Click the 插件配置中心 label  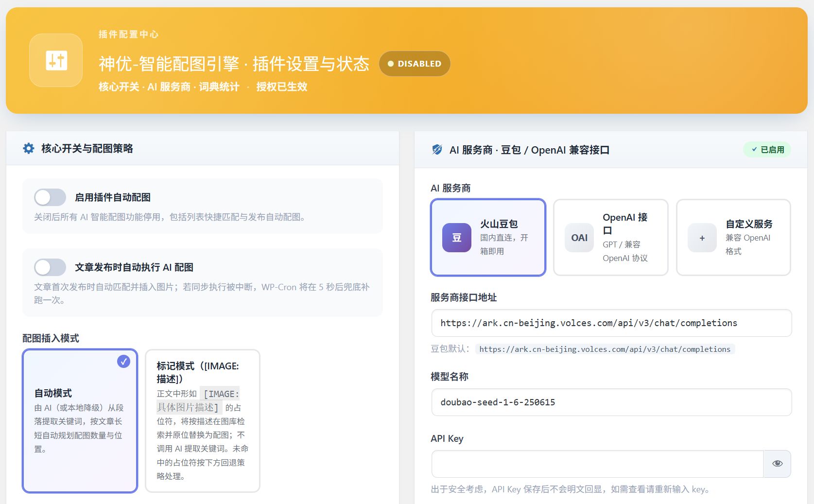(129, 35)
